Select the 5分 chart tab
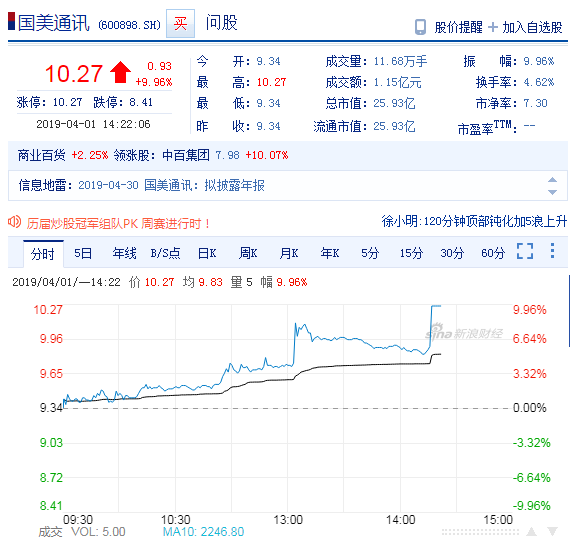 [370, 253]
